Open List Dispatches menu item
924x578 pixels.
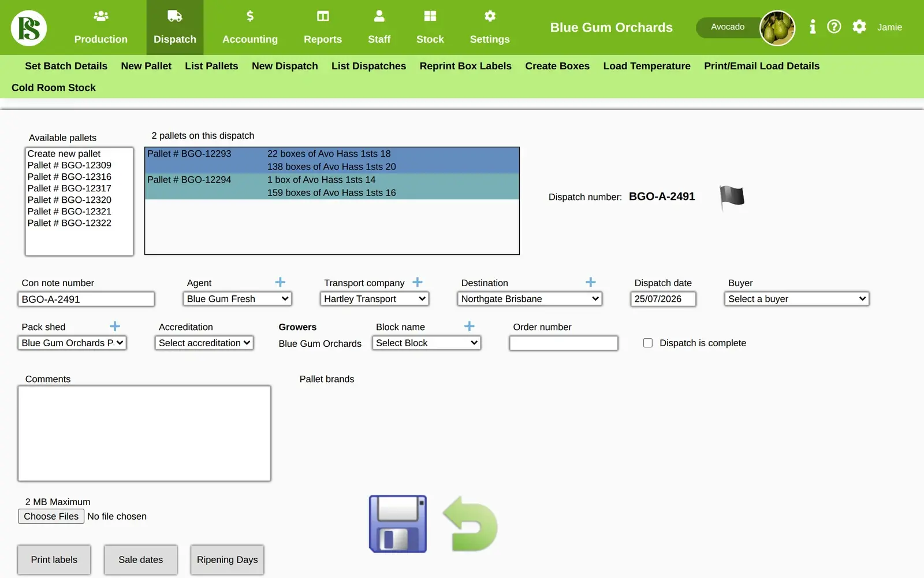pos(368,66)
